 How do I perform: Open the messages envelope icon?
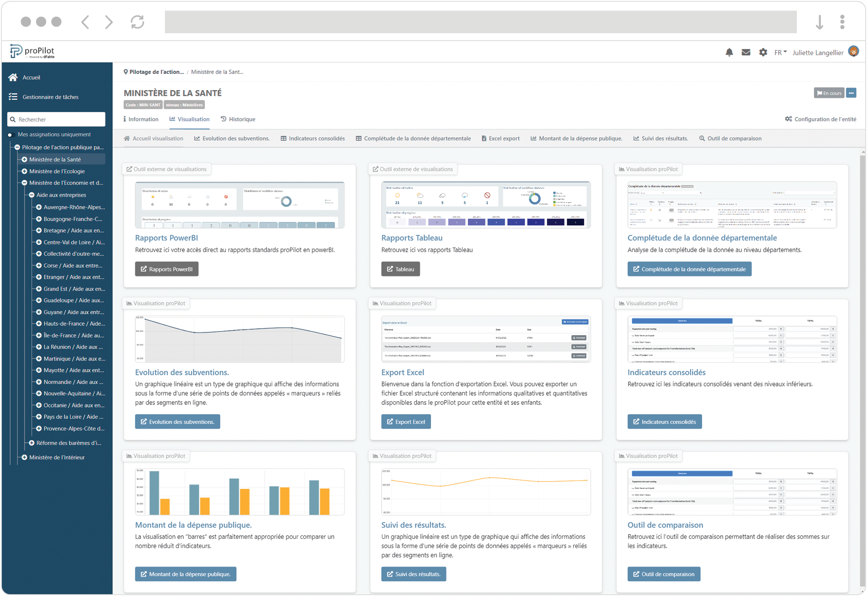point(746,53)
